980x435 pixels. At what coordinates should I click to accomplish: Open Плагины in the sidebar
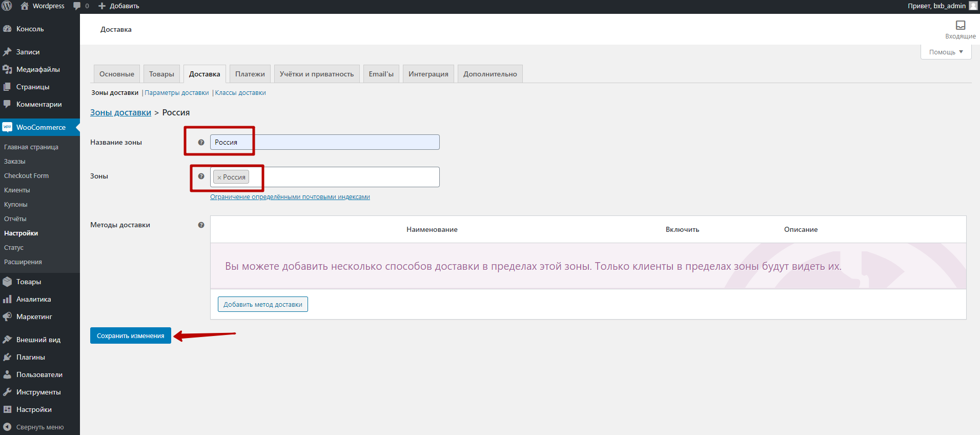[40, 357]
